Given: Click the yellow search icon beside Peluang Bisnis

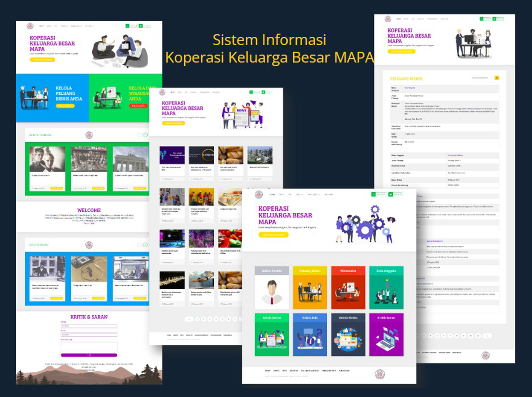Looking at the screenshot, I should point(497,78).
